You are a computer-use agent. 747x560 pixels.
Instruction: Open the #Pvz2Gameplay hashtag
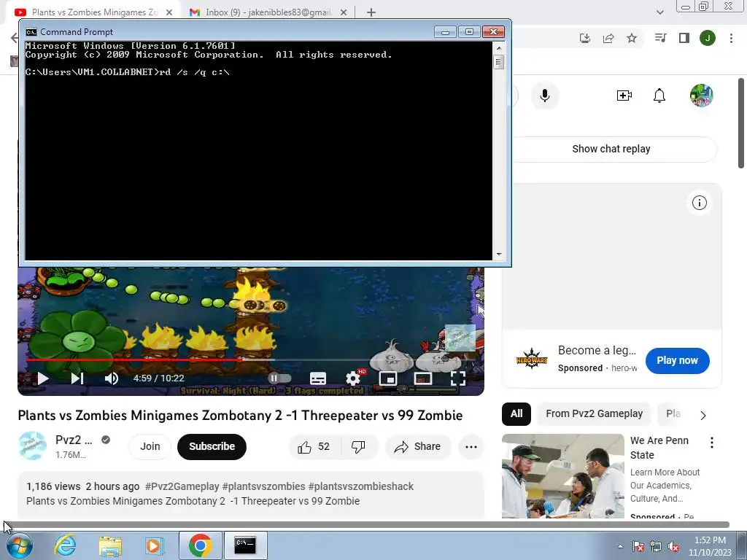click(x=182, y=486)
